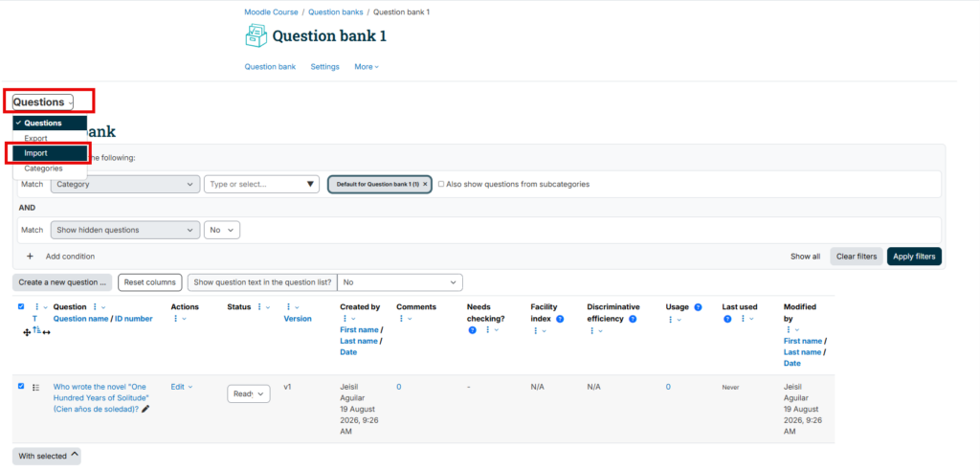The width and height of the screenshot is (980, 471).
Task: Enable Also show questions from subcategories
Action: pos(441,185)
